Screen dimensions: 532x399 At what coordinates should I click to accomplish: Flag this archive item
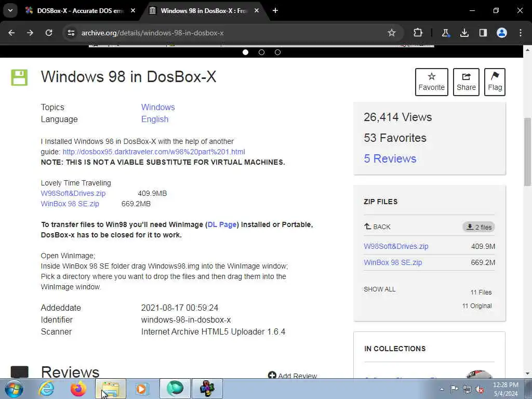click(x=495, y=82)
